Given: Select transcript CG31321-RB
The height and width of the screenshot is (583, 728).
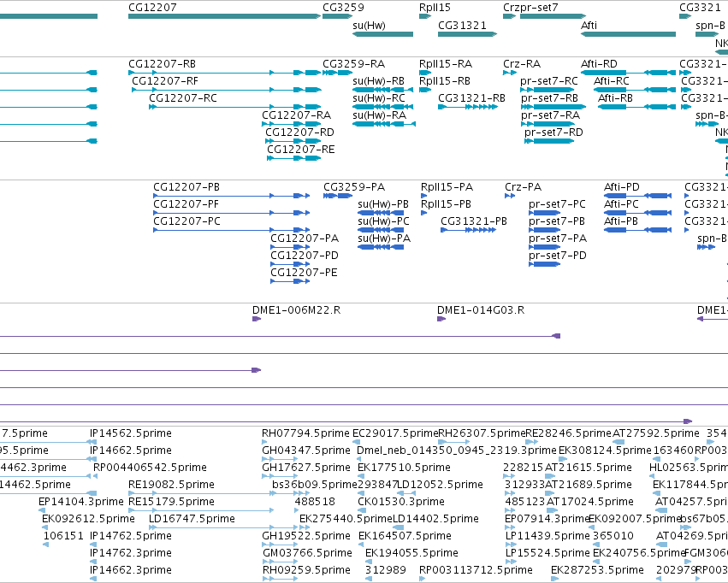Looking at the screenshot, I should (x=468, y=107).
